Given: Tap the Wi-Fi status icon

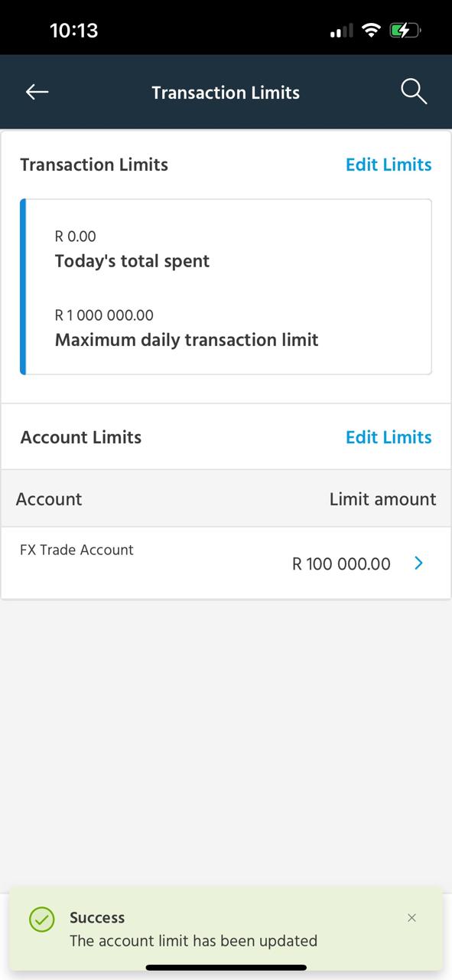Looking at the screenshot, I should pyautogui.click(x=372, y=31).
